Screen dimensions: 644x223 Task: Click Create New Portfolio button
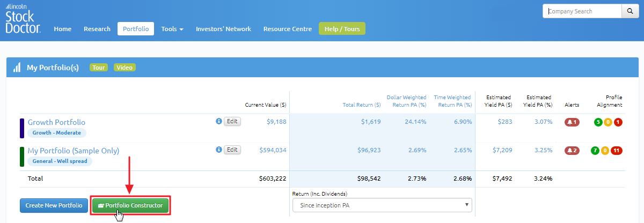[x=54, y=205]
